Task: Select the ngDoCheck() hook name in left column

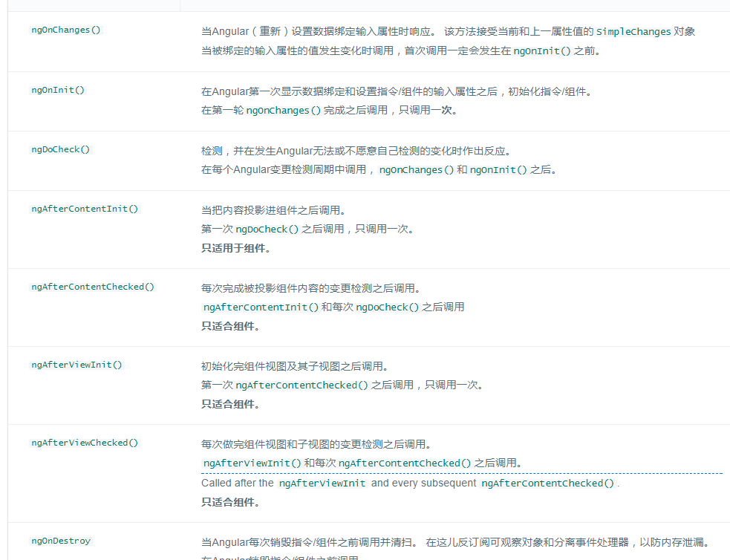Action: coord(60,149)
